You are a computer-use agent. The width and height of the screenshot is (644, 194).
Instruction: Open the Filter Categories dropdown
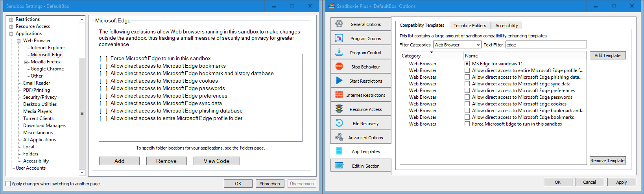457,45
